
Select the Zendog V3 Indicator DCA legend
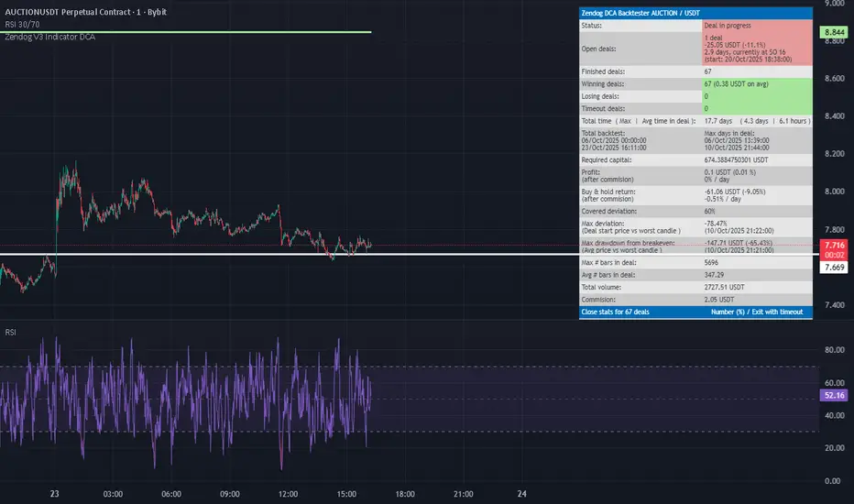(x=49, y=37)
